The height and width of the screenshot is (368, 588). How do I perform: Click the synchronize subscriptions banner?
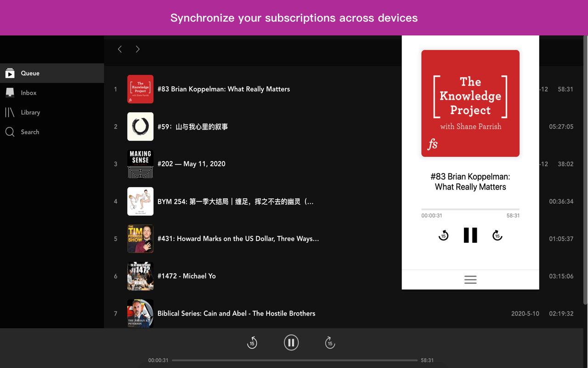coord(294,17)
